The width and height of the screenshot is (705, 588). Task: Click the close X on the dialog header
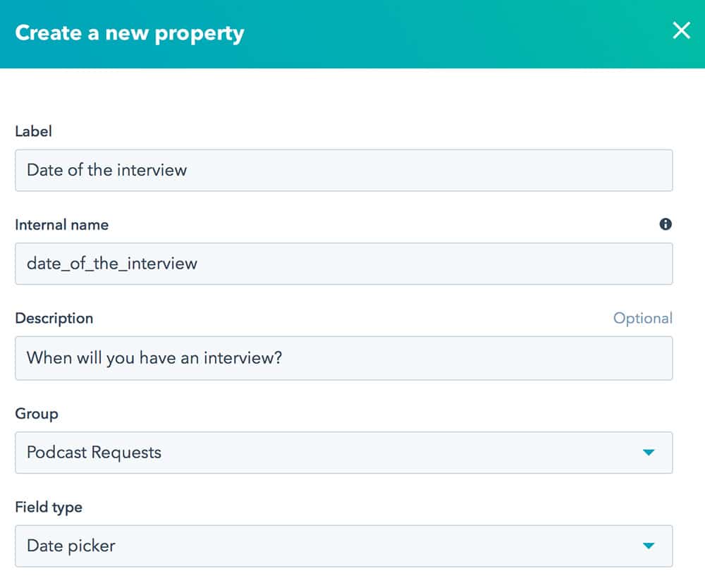pos(681,31)
